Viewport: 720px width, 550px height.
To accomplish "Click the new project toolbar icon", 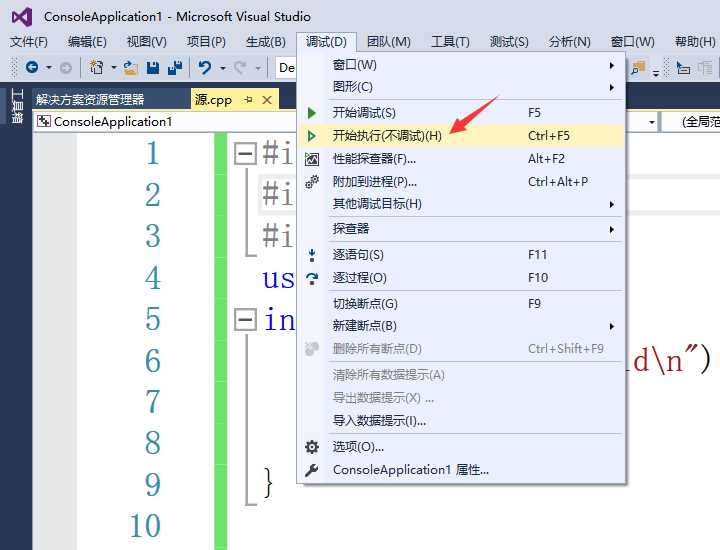I will 96,67.
